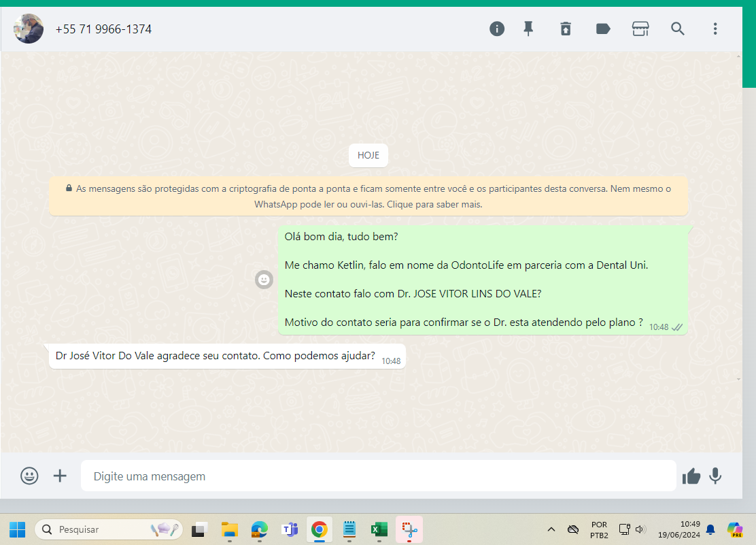The image size is (756, 545).
Task: Open the network tray icon
Action: pos(624,529)
